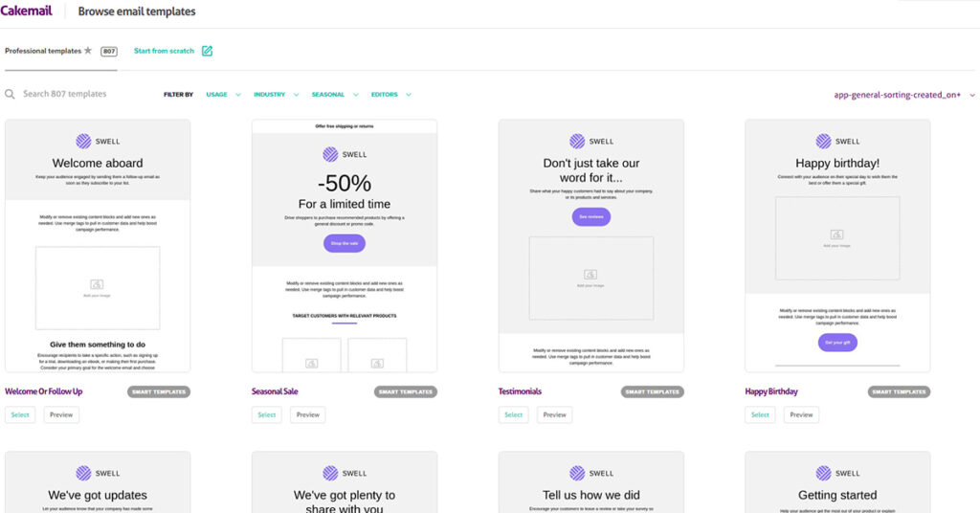Expand the Usage filter dropdown
The image size is (980, 513).
[221, 95]
